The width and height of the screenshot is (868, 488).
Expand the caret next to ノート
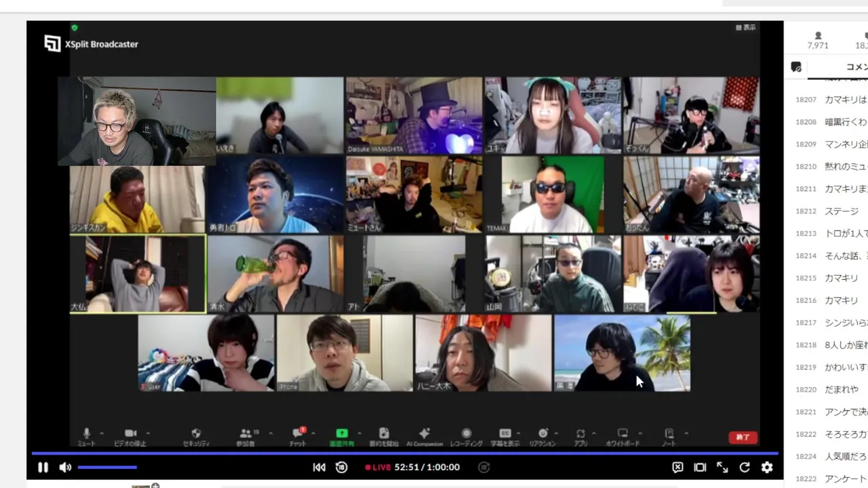(686, 433)
